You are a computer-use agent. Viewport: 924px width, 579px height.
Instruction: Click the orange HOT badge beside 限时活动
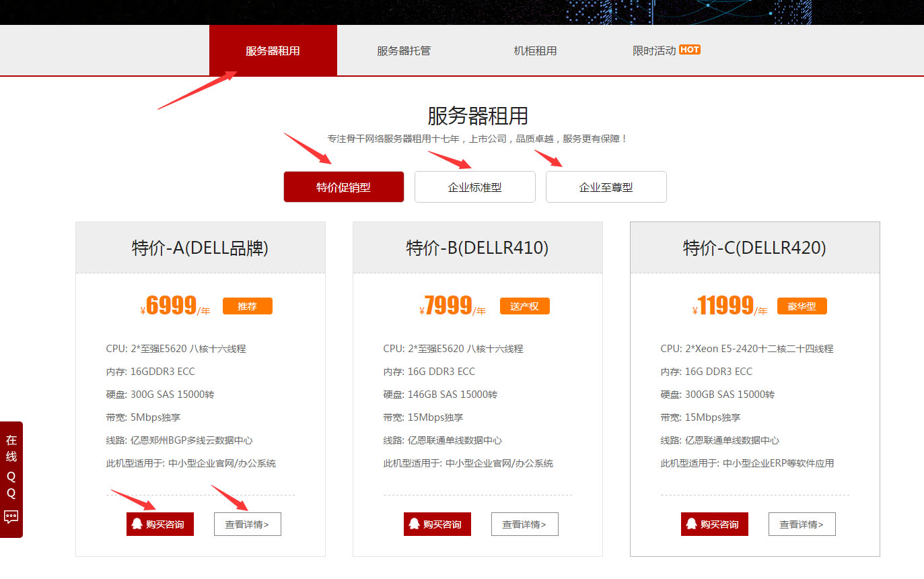click(690, 49)
